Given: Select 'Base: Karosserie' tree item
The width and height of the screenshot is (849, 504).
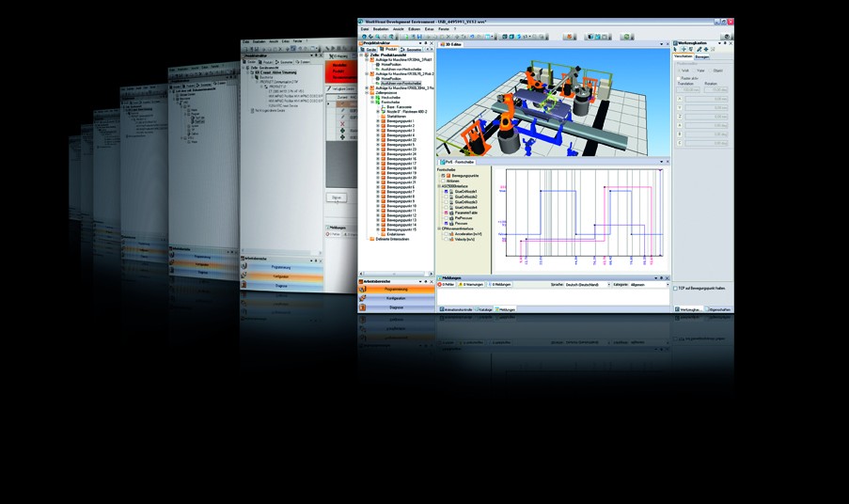Looking at the screenshot, I should tap(399, 107).
